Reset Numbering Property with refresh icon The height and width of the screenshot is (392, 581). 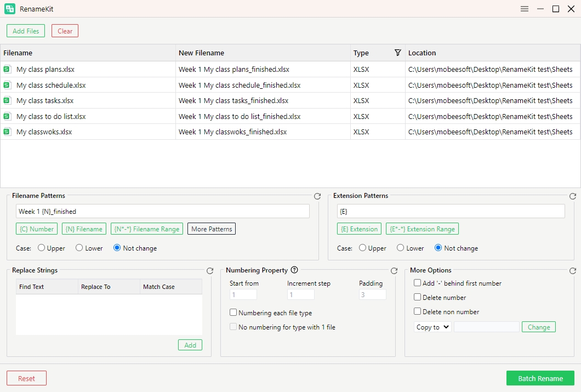(394, 271)
